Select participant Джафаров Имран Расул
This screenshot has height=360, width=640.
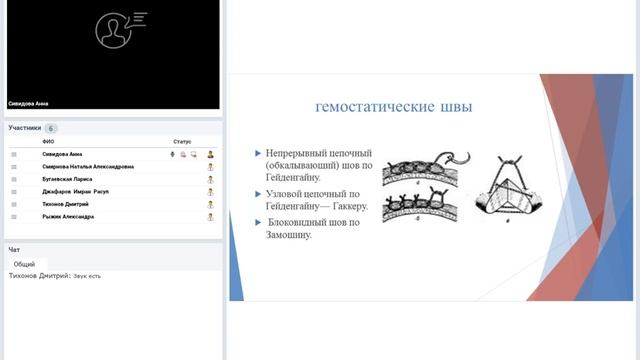tap(76, 192)
